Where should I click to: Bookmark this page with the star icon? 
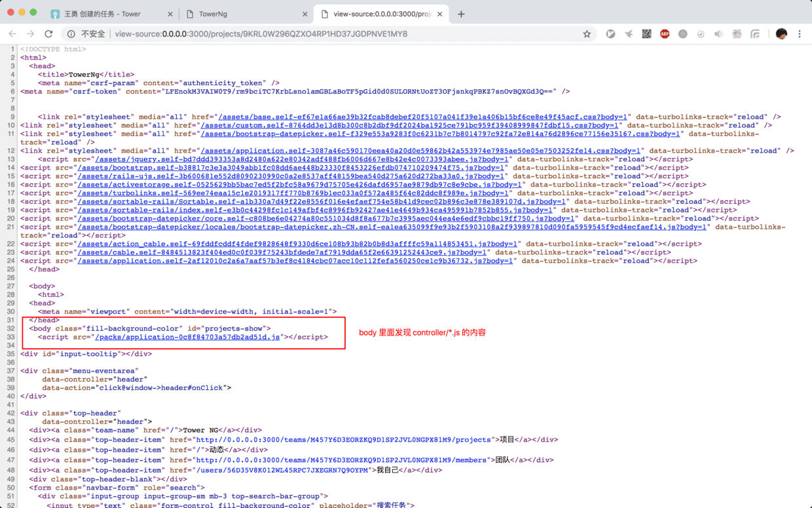click(x=587, y=33)
